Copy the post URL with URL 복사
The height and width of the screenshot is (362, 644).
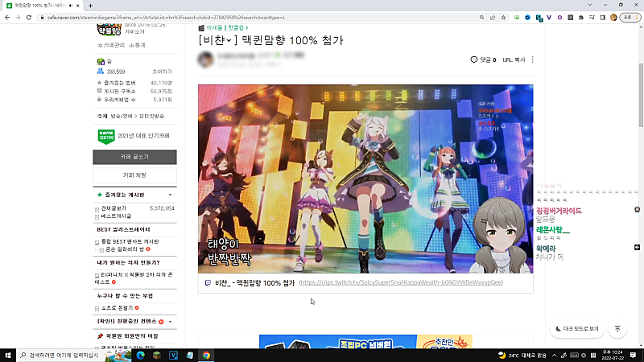pyautogui.click(x=514, y=60)
